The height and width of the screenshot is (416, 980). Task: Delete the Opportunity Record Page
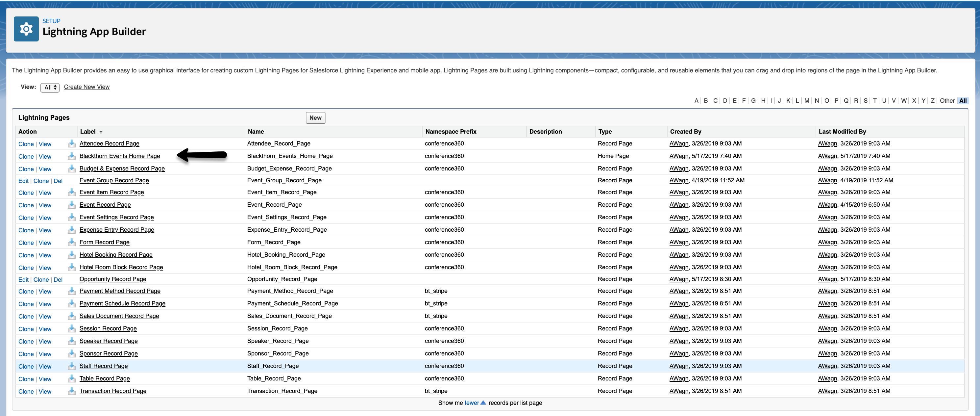tap(58, 280)
